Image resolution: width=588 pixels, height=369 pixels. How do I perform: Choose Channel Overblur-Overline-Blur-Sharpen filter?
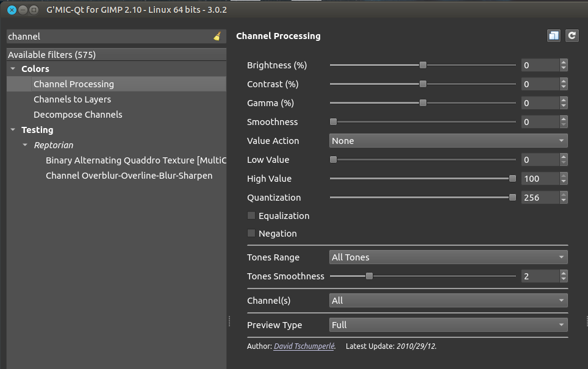click(x=129, y=176)
